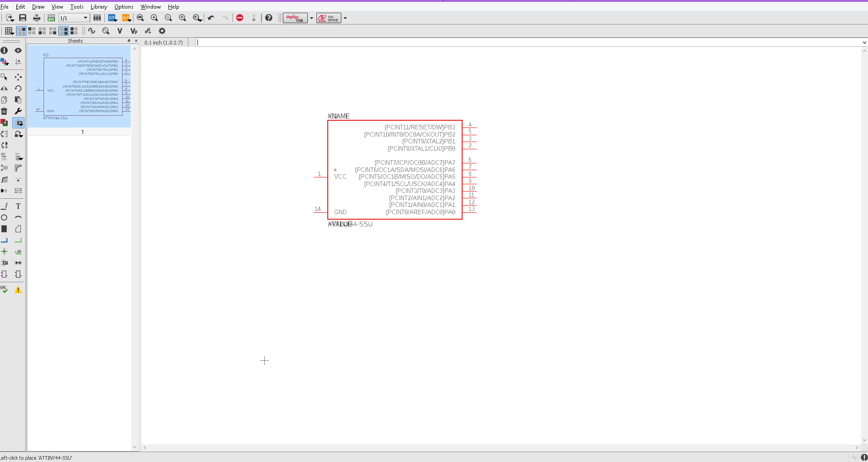Click the command line input field
The image size is (868, 462).
tap(528, 42)
